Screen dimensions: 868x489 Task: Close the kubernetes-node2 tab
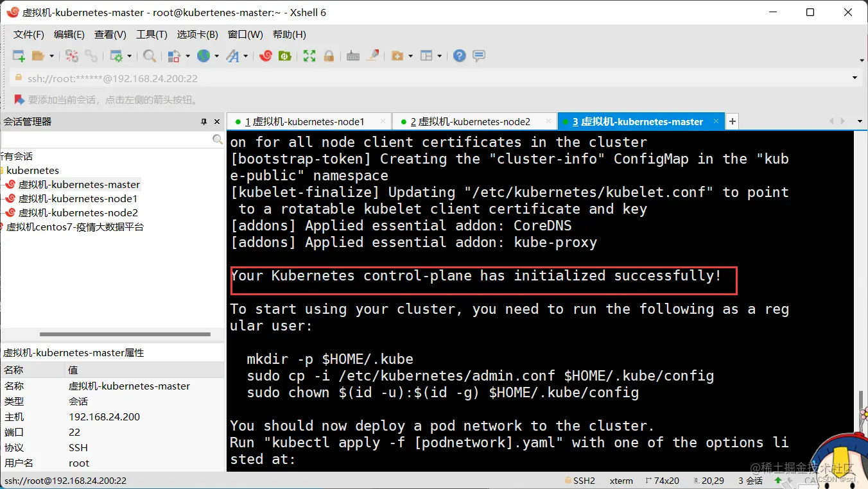549,121
